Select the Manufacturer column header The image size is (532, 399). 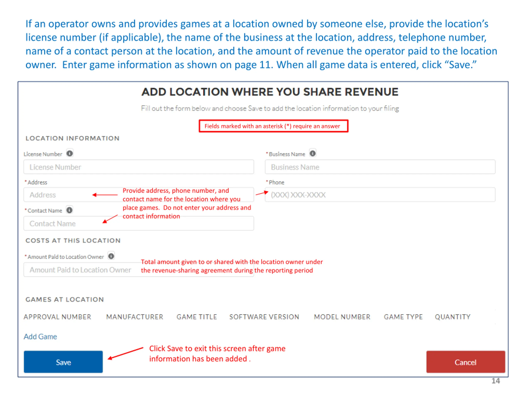[x=135, y=317]
